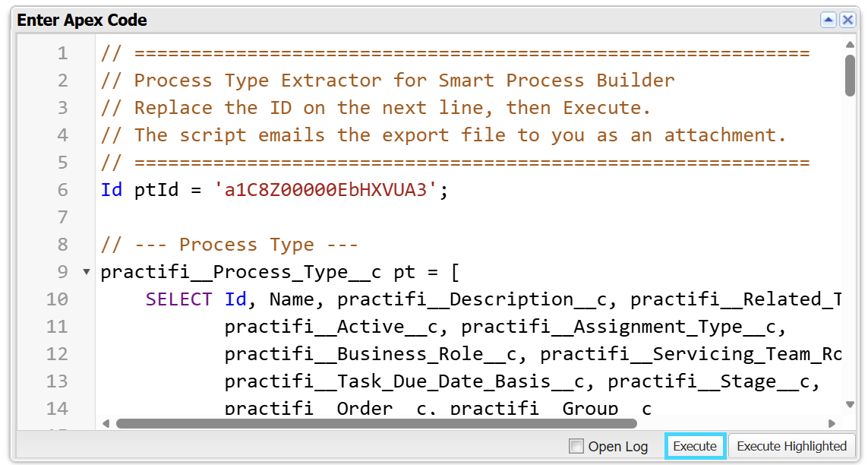Click the horizontal scrollbar thumb
This screenshot has height=465, width=868.
coord(377,423)
